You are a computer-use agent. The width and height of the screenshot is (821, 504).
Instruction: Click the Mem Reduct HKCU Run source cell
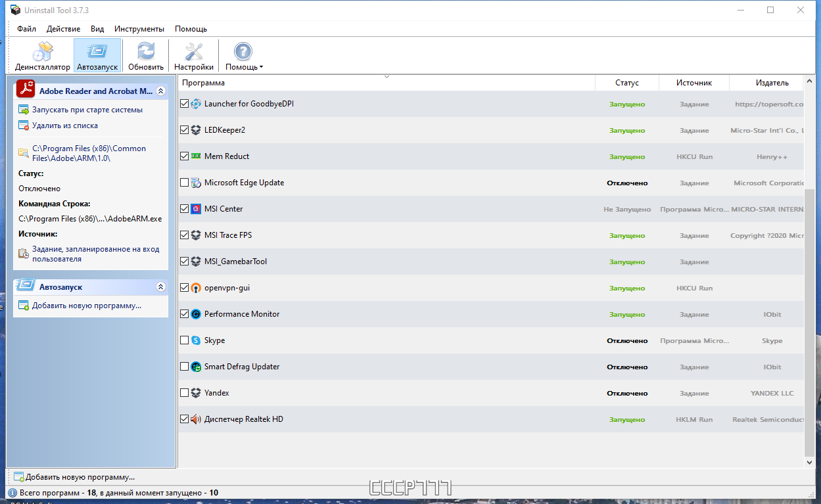[x=694, y=156]
